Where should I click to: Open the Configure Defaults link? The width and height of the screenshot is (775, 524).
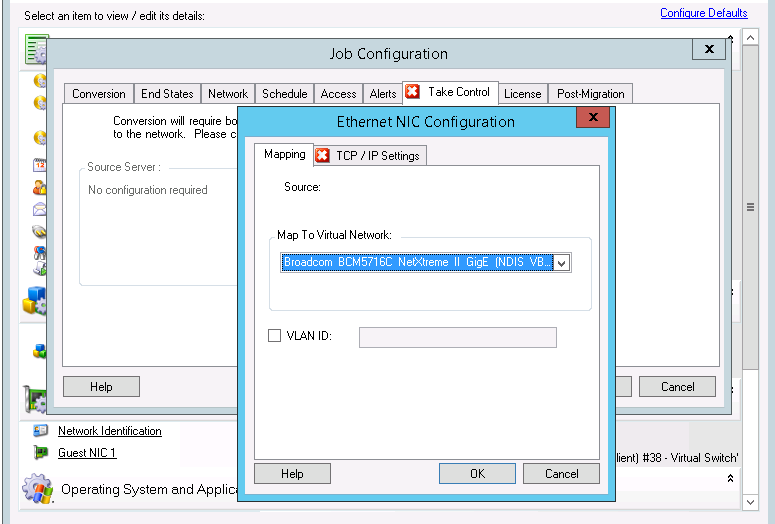(x=704, y=13)
